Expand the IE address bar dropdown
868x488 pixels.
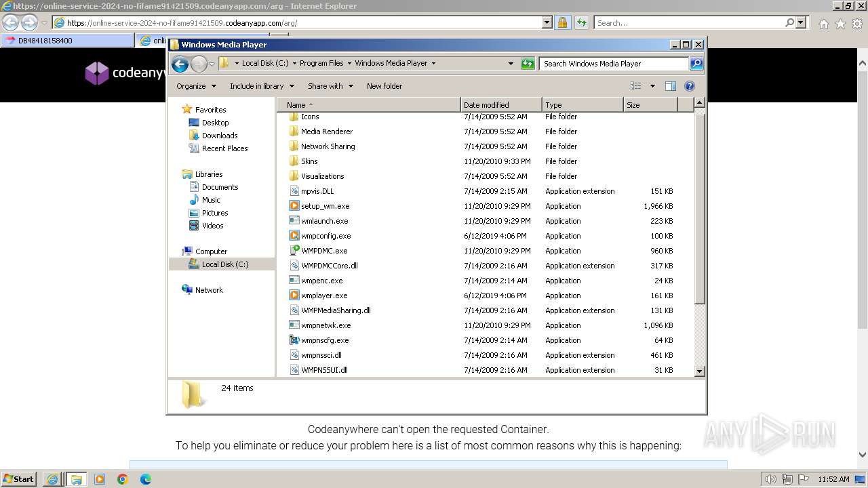pos(547,23)
